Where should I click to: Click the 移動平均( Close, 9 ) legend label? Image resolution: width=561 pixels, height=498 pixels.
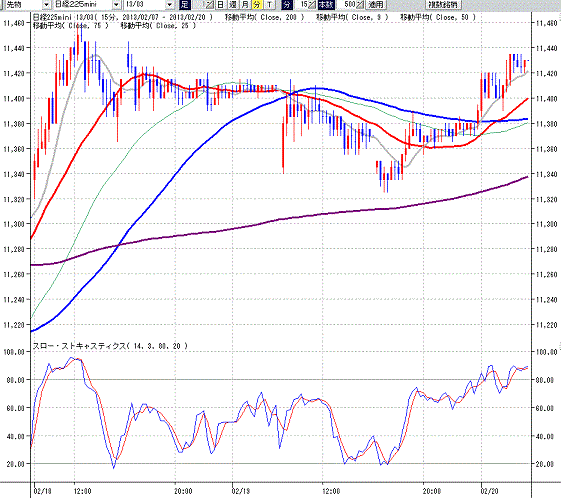(x=352, y=17)
